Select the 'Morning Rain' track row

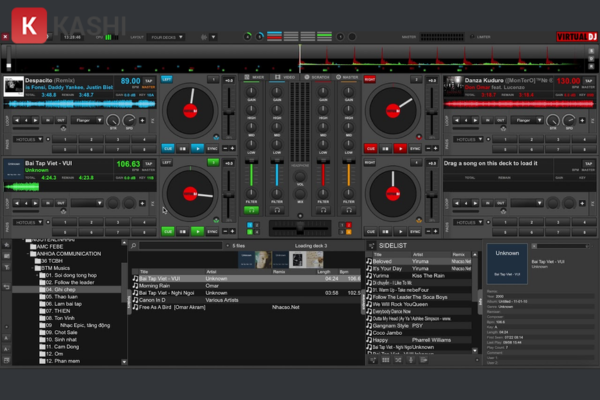click(x=246, y=286)
